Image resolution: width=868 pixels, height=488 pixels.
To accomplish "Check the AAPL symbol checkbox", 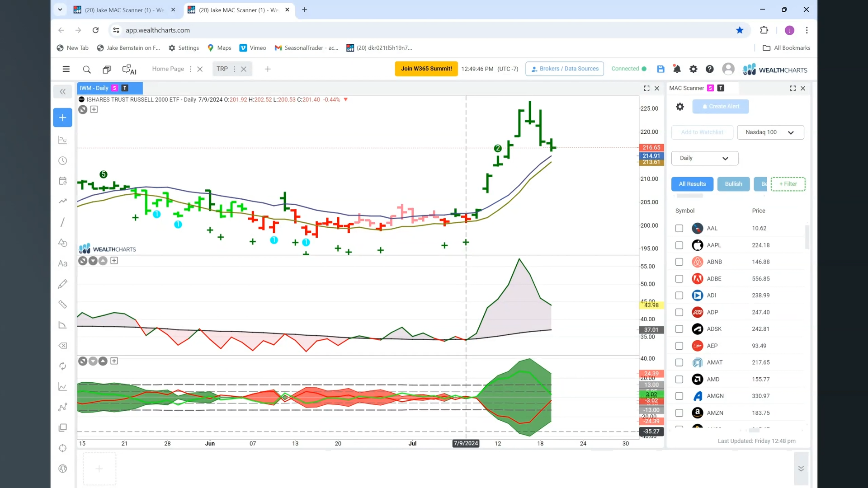I will [679, 245].
